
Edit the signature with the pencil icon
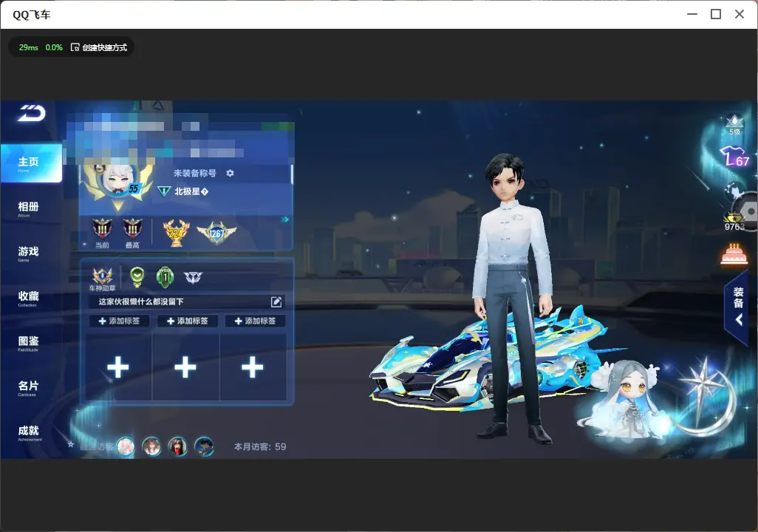point(276,301)
